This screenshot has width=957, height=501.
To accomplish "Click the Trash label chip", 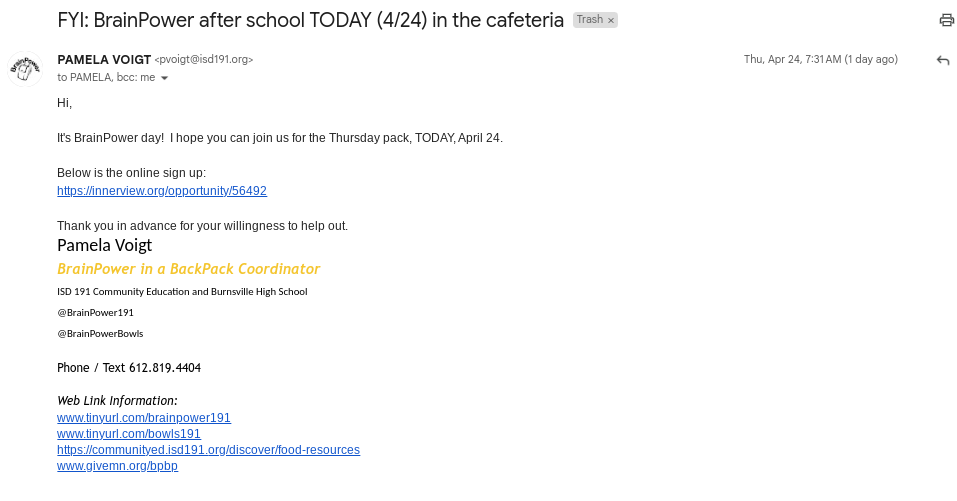I will coord(589,20).
